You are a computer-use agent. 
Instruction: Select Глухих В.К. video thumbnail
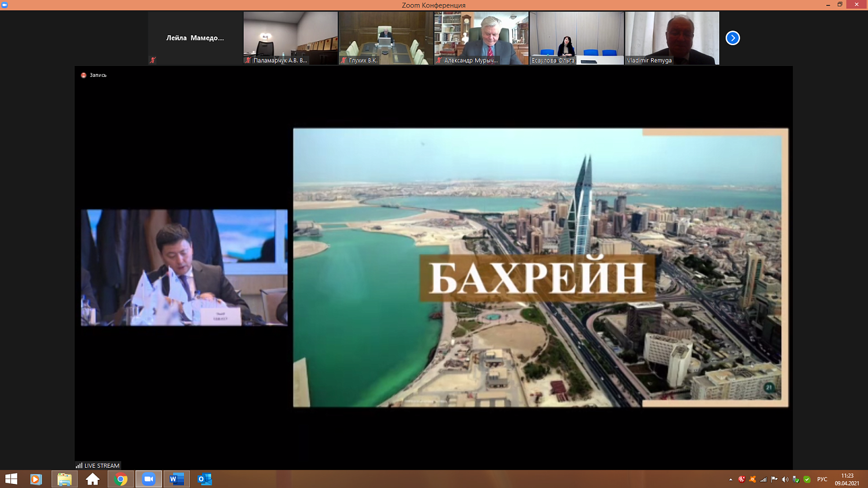click(386, 38)
